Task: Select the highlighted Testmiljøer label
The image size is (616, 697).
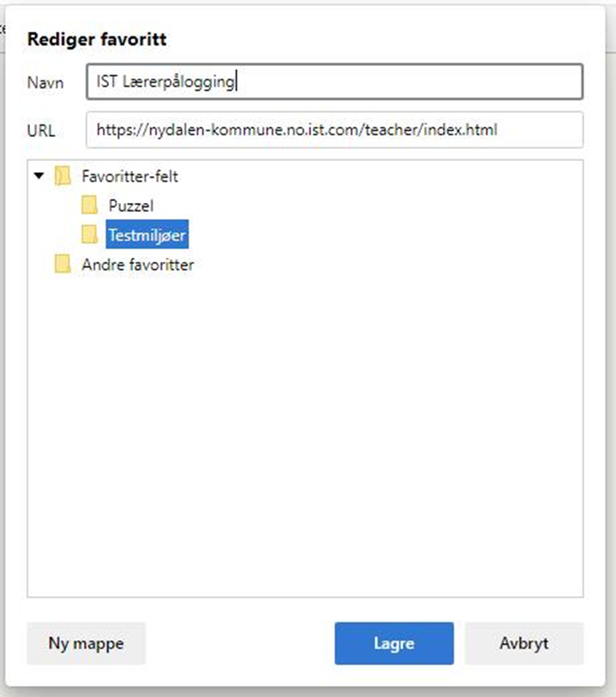Action: (147, 235)
